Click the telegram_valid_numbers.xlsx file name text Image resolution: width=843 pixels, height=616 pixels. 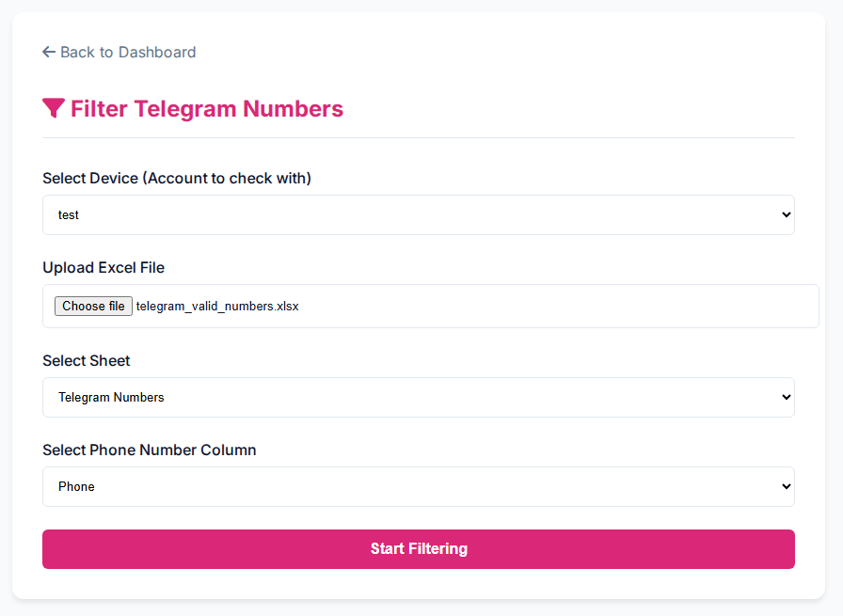coord(217,306)
